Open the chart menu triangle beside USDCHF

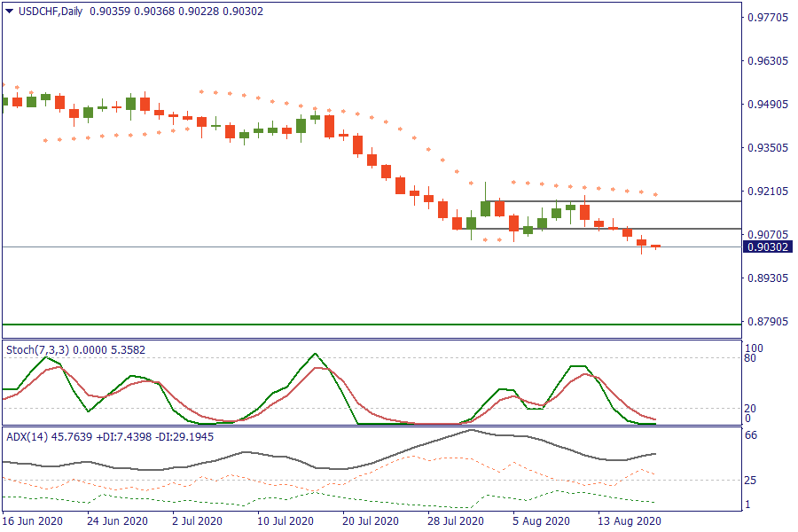[9, 12]
